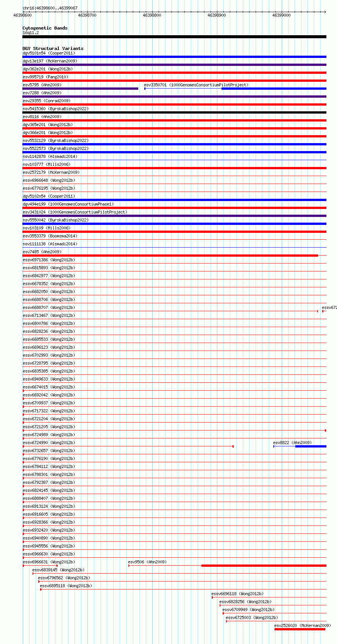The height and width of the screenshot is (644, 337).
Task: Click the purple esv5795 feature bar
Action: click(x=81, y=89)
